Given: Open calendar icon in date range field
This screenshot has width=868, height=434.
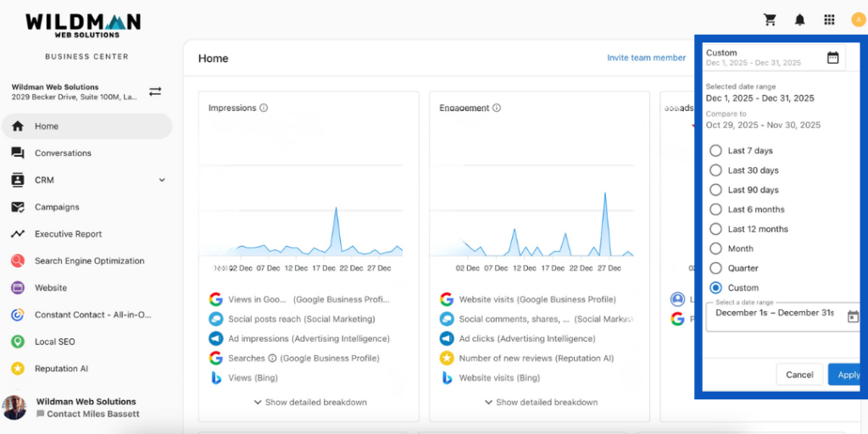Looking at the screenshot, I should (x=853, y=316).
